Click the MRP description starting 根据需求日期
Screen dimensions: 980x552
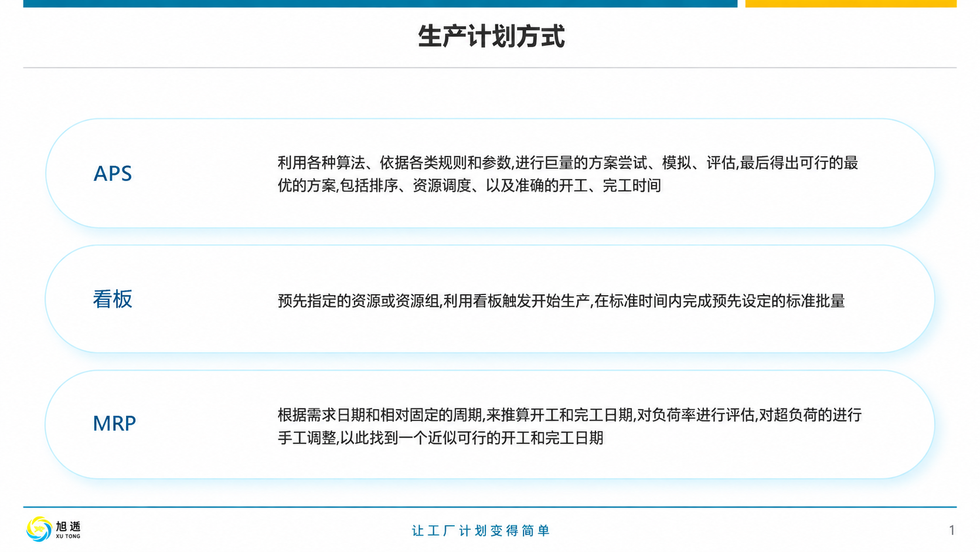point(569,426)
